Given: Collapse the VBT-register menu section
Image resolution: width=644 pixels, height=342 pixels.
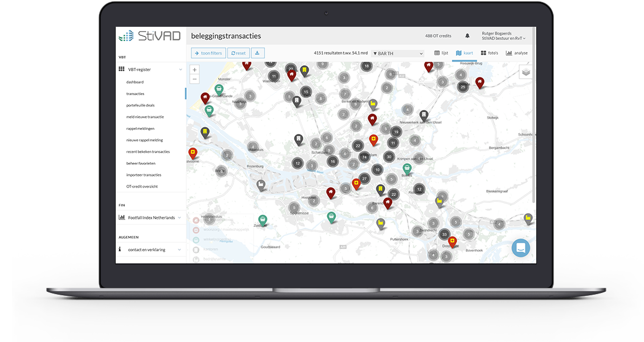Looking at the screenshot, I should click(150, 70).
